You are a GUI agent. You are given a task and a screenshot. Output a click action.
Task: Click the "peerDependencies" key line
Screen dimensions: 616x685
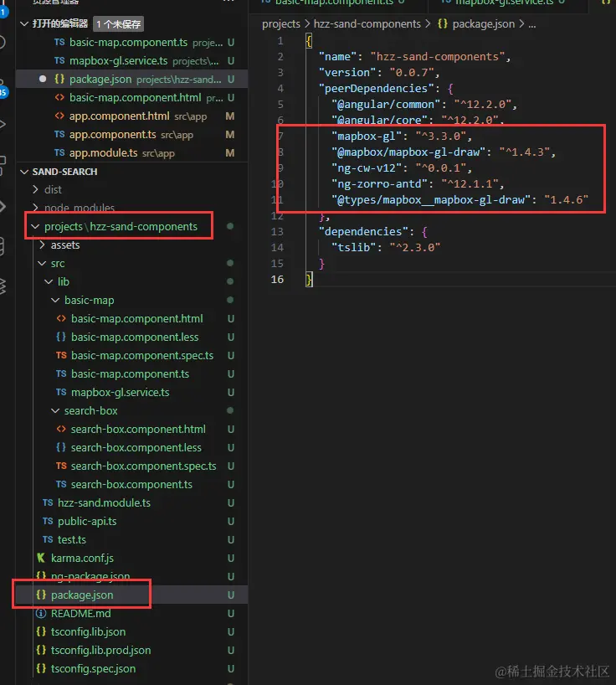[x=387, y=89]
